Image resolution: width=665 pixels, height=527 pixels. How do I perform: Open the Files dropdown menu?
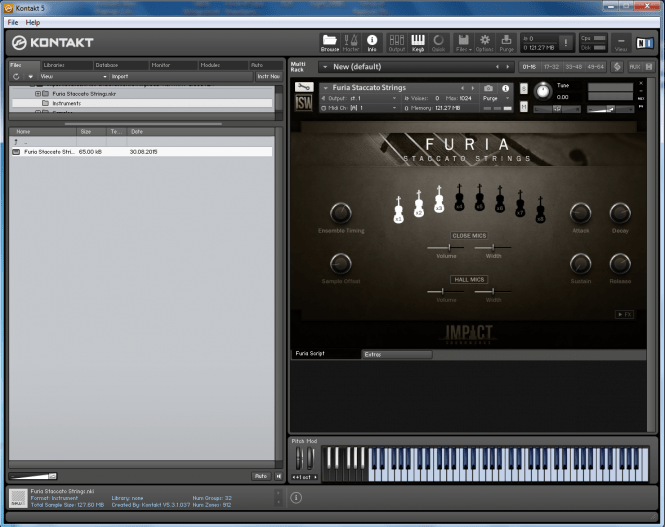pyautogui.click(x=463, y=43)
